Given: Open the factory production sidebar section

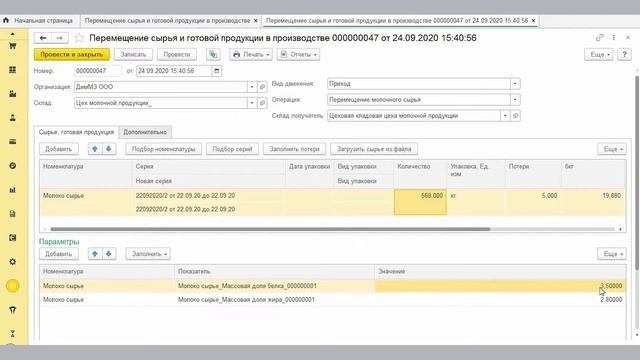Looking at the screenshot, I should tap(13, 94).
